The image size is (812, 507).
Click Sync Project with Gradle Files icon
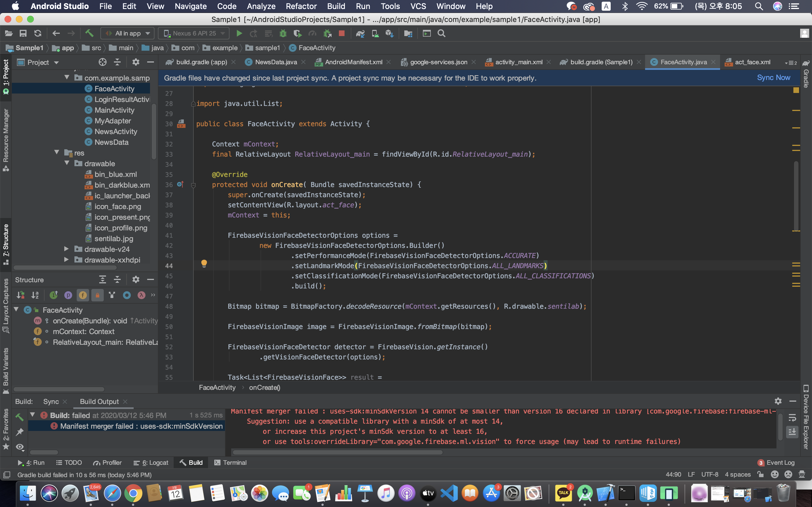(x=360, y=33)
